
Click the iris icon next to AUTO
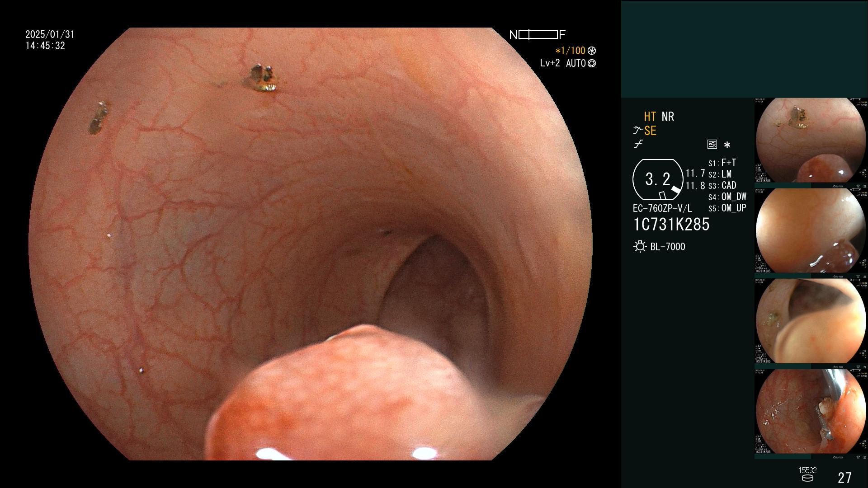pos(592,63)
